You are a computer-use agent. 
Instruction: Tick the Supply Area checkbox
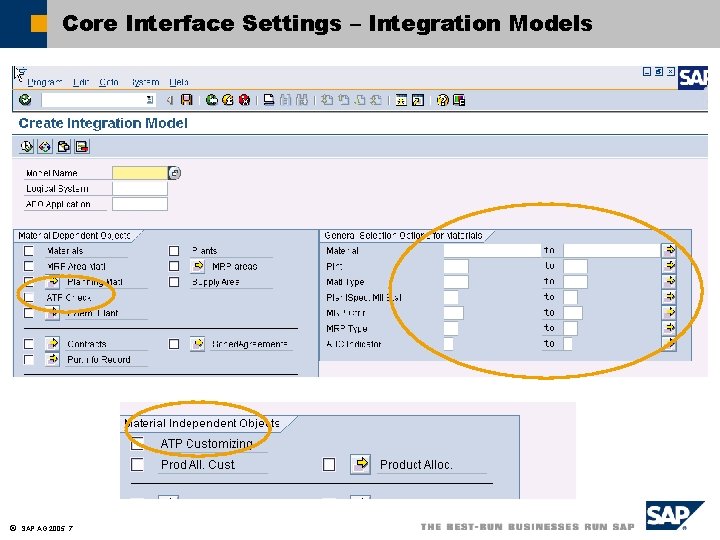pyautogui.click(x=174, y=282)
